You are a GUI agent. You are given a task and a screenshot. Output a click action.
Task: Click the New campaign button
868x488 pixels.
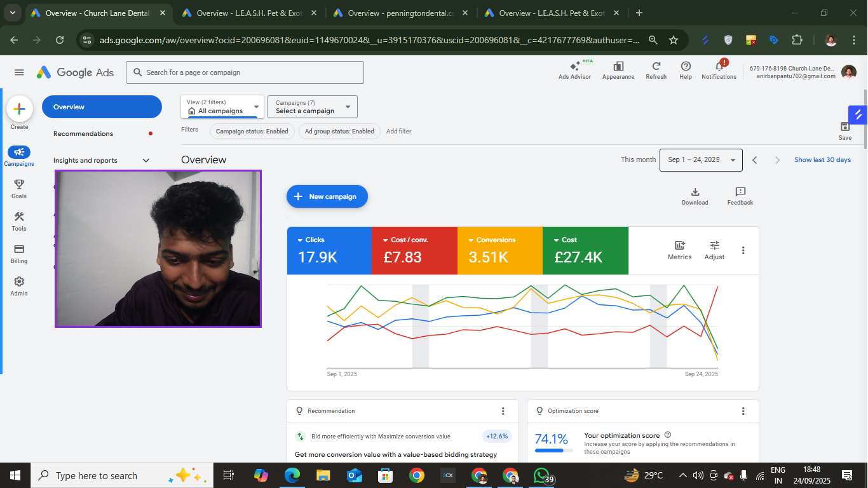tap(327, 197)
